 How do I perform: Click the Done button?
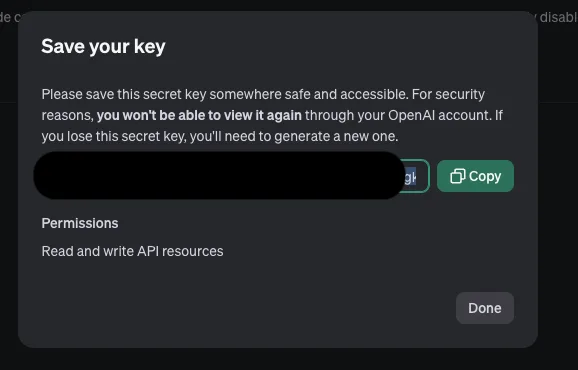pos(485,308)
